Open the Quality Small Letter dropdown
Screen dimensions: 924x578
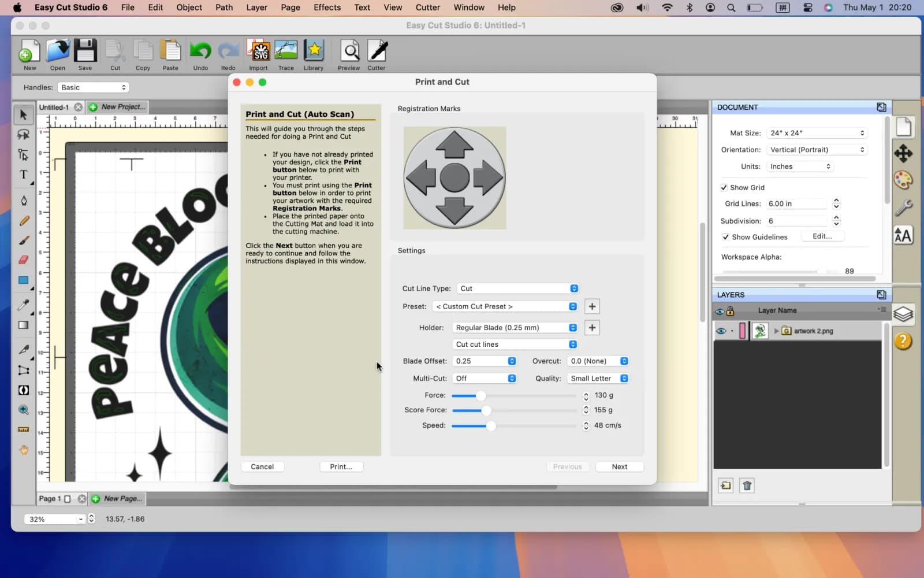598,379
